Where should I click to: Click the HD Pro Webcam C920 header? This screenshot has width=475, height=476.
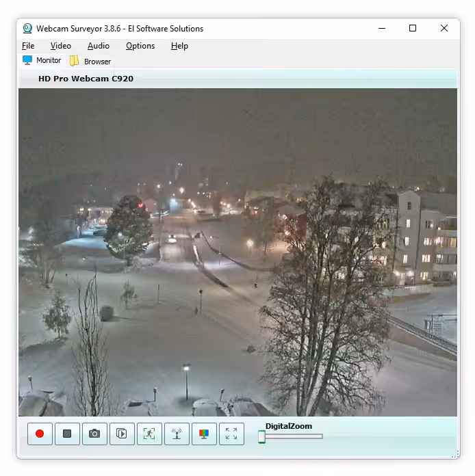tap(86, 79)
